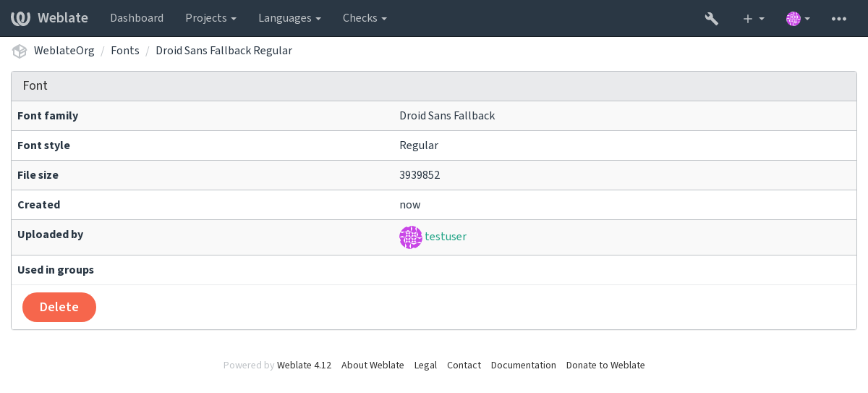
Task: Click the 'Created' row label
Action: pos(38,205)
